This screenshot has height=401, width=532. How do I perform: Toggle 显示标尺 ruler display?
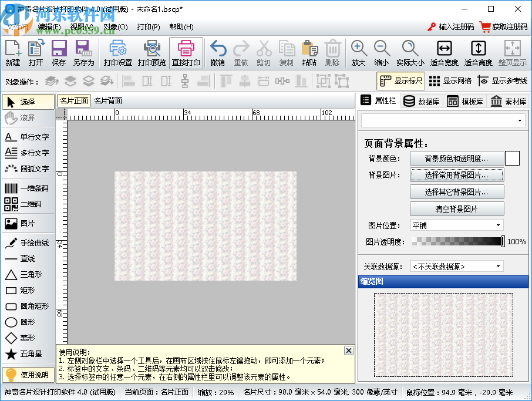click(x=401, y=81)
